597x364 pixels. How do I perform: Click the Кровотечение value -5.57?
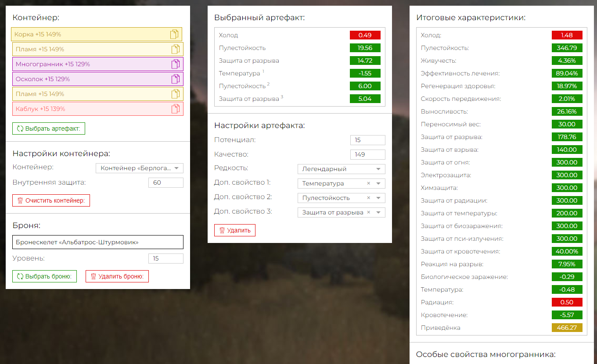pos(567,315)
